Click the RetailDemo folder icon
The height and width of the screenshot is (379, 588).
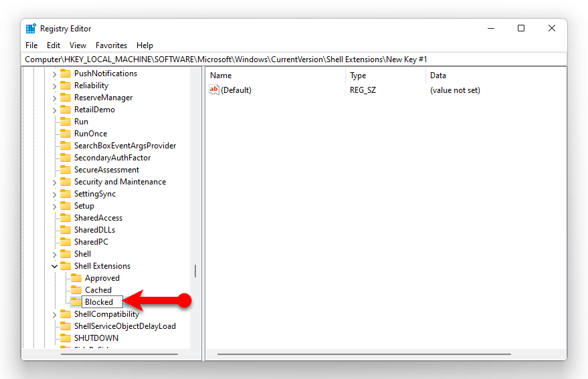pos(66,109)
